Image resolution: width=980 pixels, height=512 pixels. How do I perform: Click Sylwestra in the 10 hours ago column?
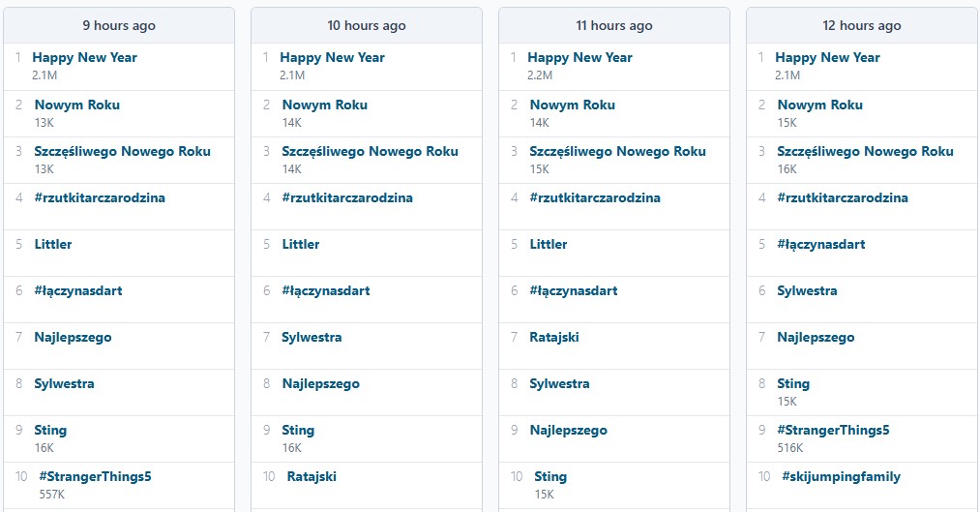tap(312, 338)
